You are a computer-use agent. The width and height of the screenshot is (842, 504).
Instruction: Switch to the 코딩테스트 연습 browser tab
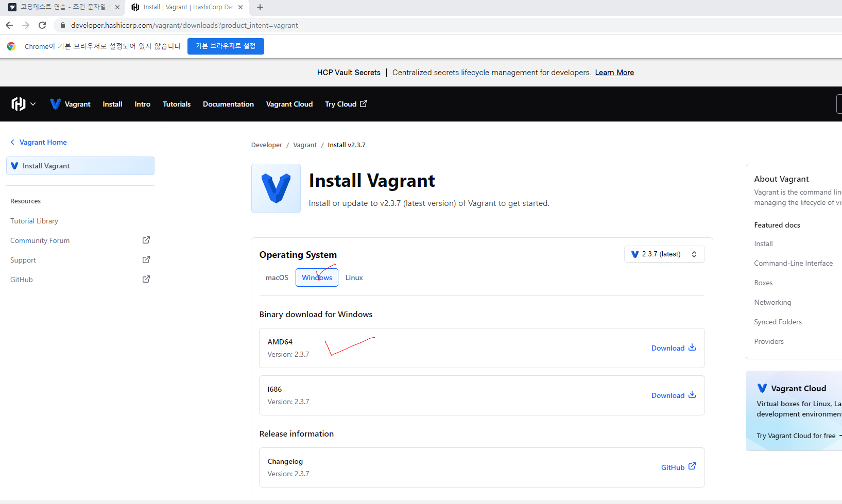click(x=64, y=7)
